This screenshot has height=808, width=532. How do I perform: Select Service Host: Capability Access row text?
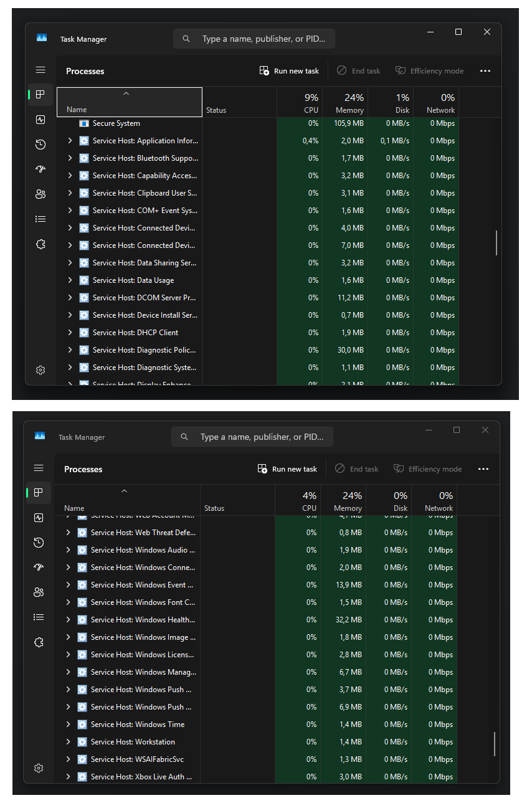click(145, 176)
